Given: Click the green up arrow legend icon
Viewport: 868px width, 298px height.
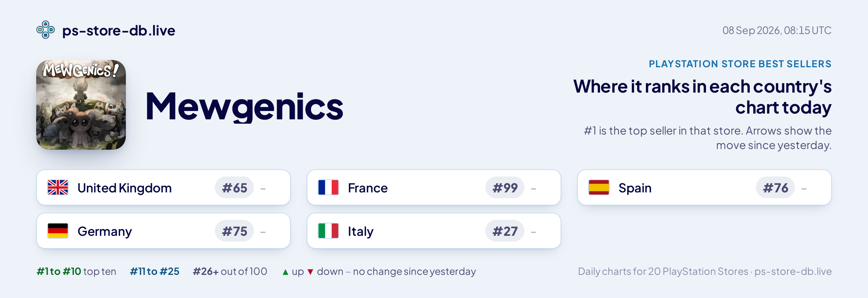Looking at the screenshot, I should pos(285,272).
